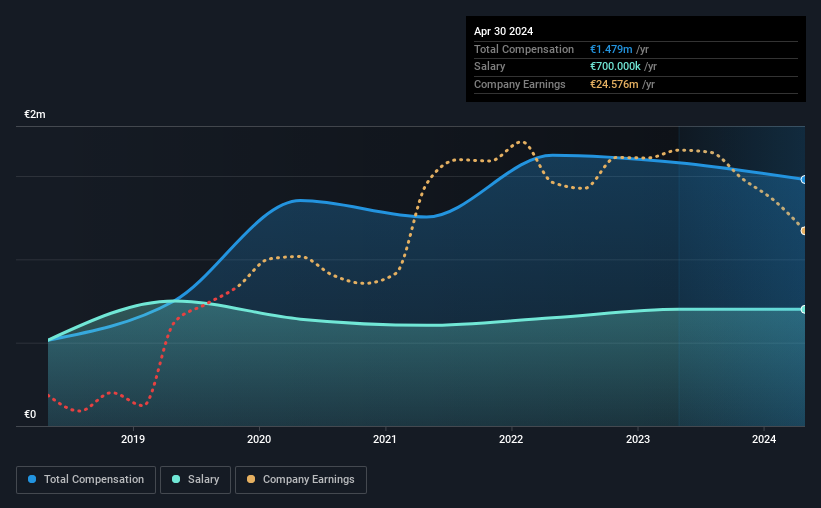Click the 2024 x-axis label

pyautogui.click(x=764, y=439)
